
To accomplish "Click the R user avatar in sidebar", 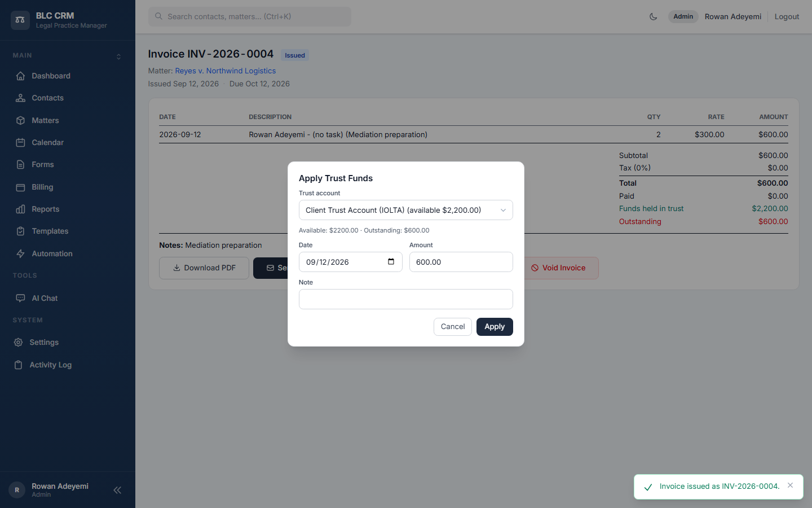I will click(x=17, y=490).
